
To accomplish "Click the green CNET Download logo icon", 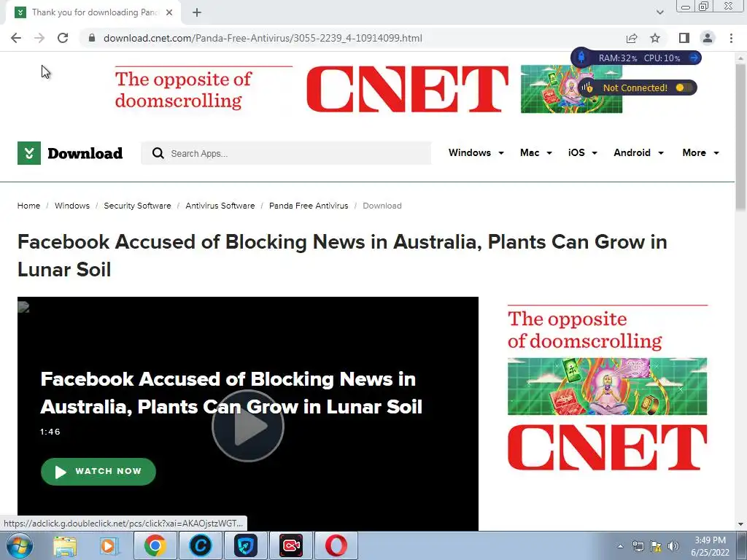I will pyautogui.click(x=29, y=153).
